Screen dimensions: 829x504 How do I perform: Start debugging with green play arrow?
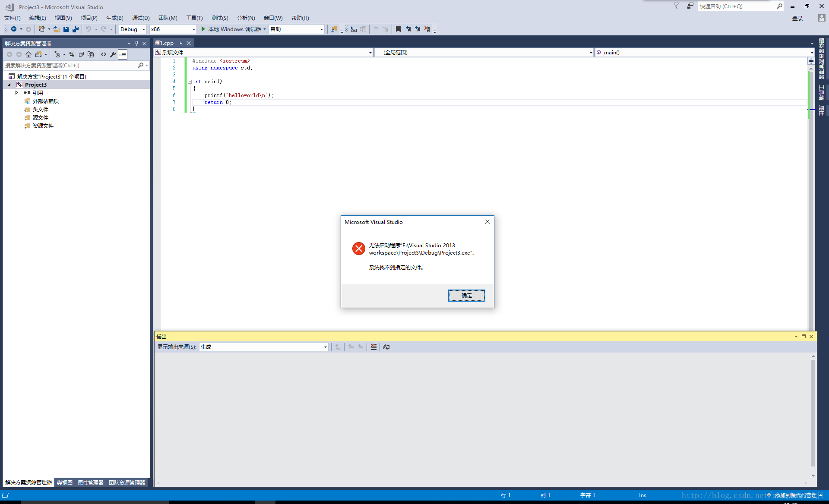203,29
